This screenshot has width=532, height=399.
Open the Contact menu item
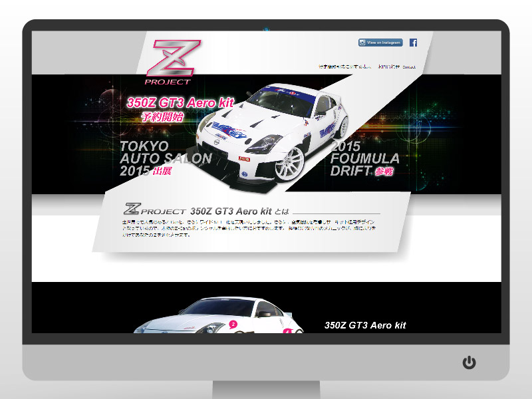[409, 66]
